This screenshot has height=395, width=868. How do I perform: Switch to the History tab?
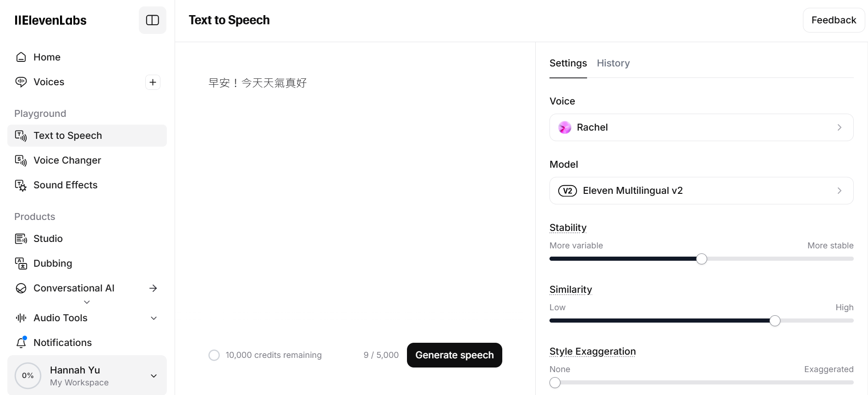tap(613, 63)
